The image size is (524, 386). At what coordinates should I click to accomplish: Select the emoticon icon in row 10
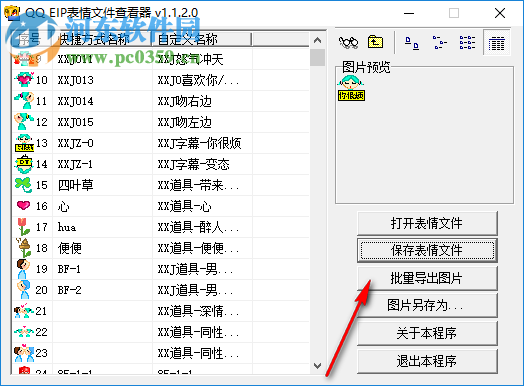[24, 80]
